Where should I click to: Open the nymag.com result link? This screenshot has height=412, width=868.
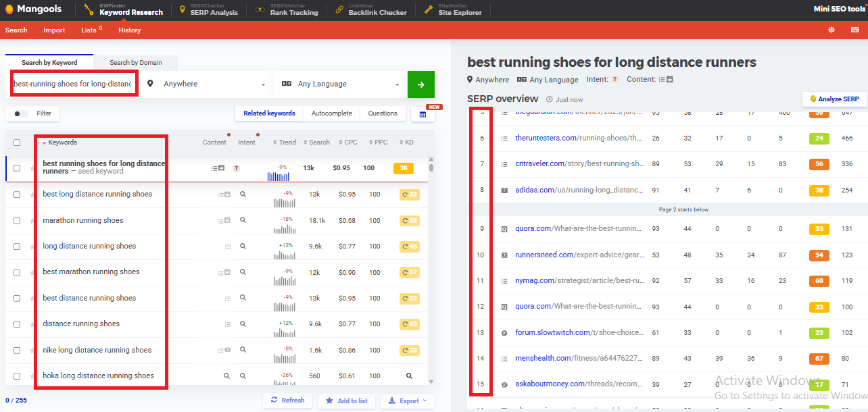pos(579,281)
